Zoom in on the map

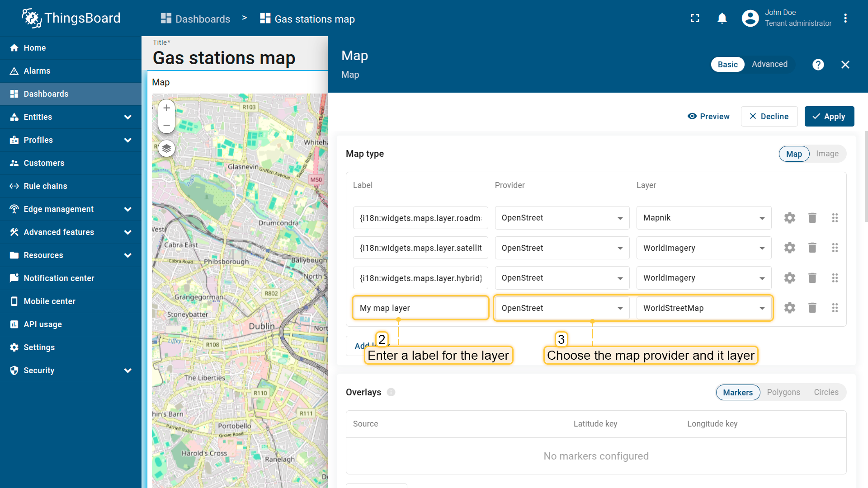pyautogui.click(x=166, y=108)
